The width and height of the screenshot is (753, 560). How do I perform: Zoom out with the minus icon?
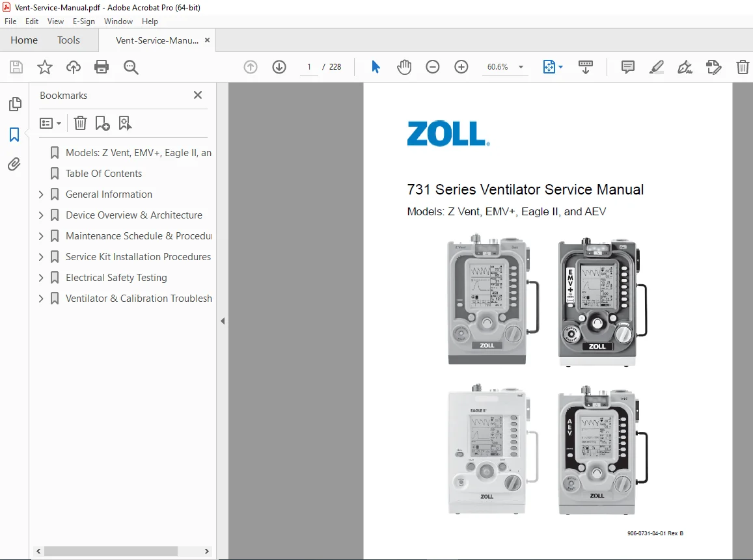point(432,67)
